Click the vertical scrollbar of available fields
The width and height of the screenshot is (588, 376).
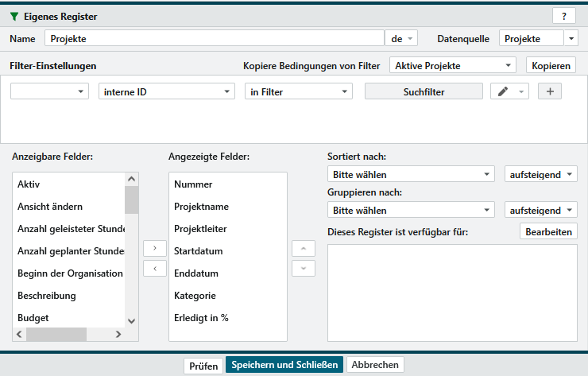(132, 254)
